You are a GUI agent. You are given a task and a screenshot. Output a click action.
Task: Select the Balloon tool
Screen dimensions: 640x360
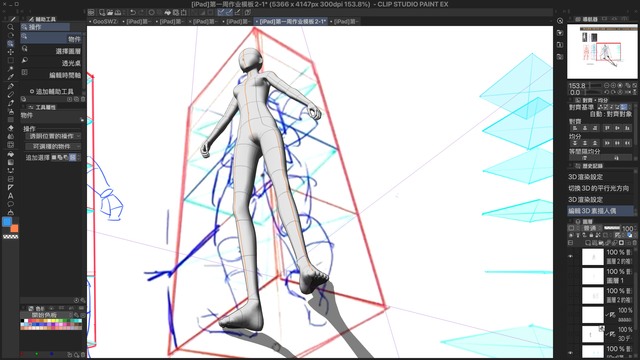tap(11, 204)
